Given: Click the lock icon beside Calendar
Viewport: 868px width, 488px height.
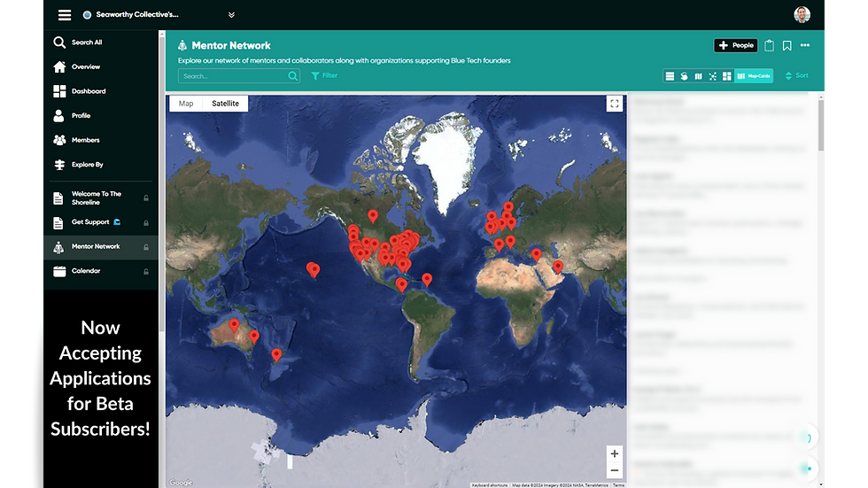Looking at the screenshot, I should pos(146,272).
